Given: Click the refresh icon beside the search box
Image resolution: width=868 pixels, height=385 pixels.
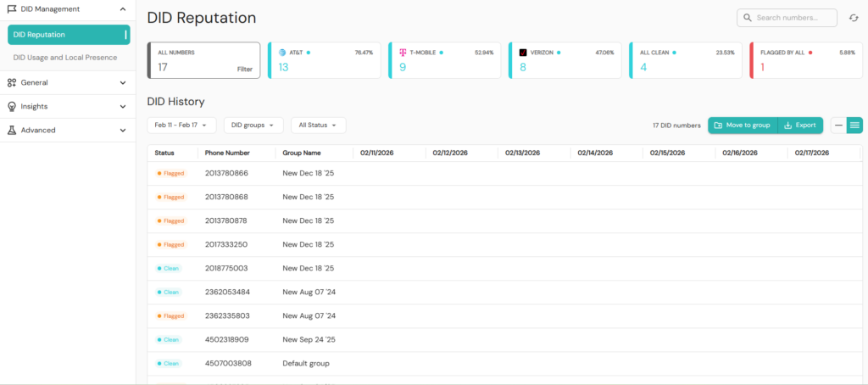Looking at the screenshot, I should click(854, 18).
